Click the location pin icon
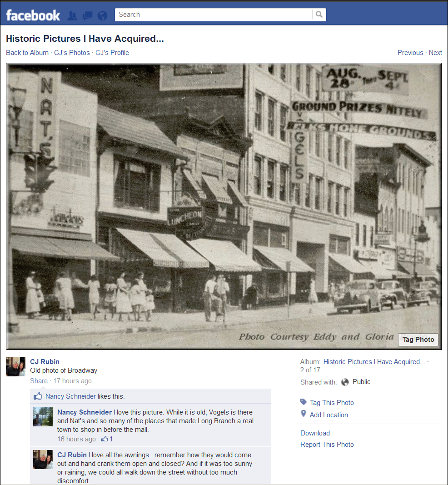Viewport: 448px width, 485px height. 304,414
